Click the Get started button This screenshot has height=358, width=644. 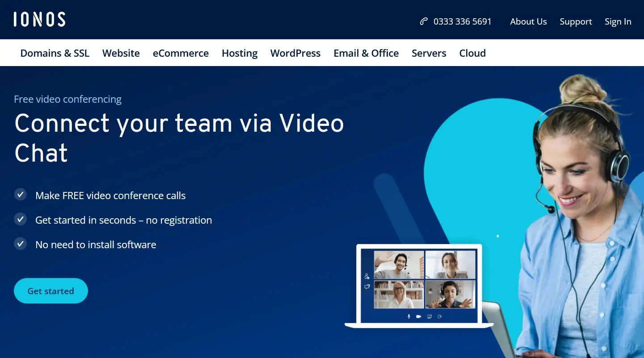pyautogui.click(x=51, y=291)
